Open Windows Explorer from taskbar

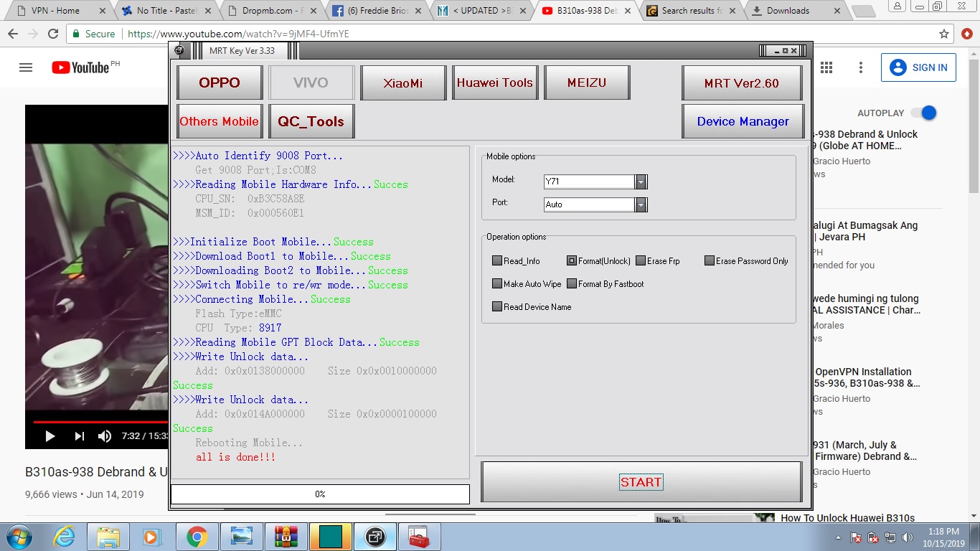point(109,537)
